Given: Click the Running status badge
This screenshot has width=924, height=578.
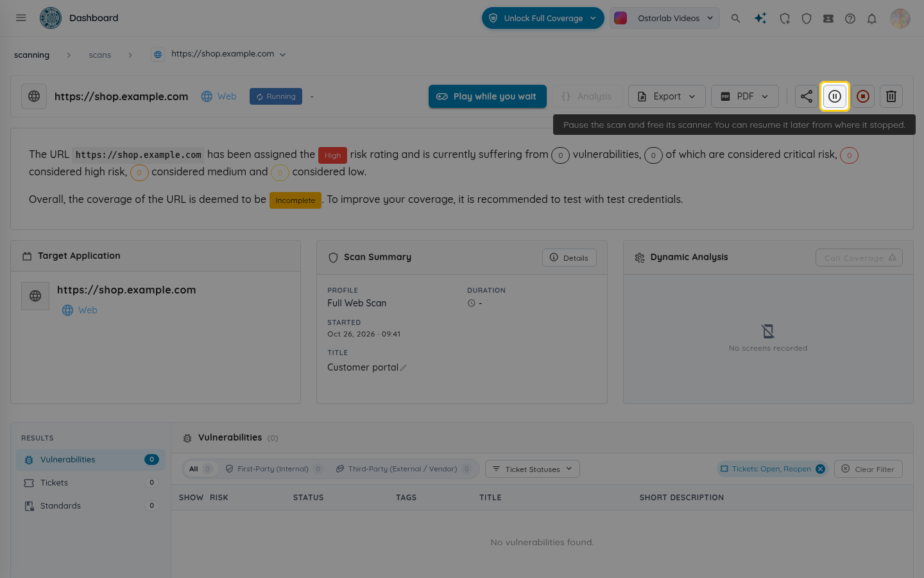Looking at the screenshot, I should click(x=276, y=96).
